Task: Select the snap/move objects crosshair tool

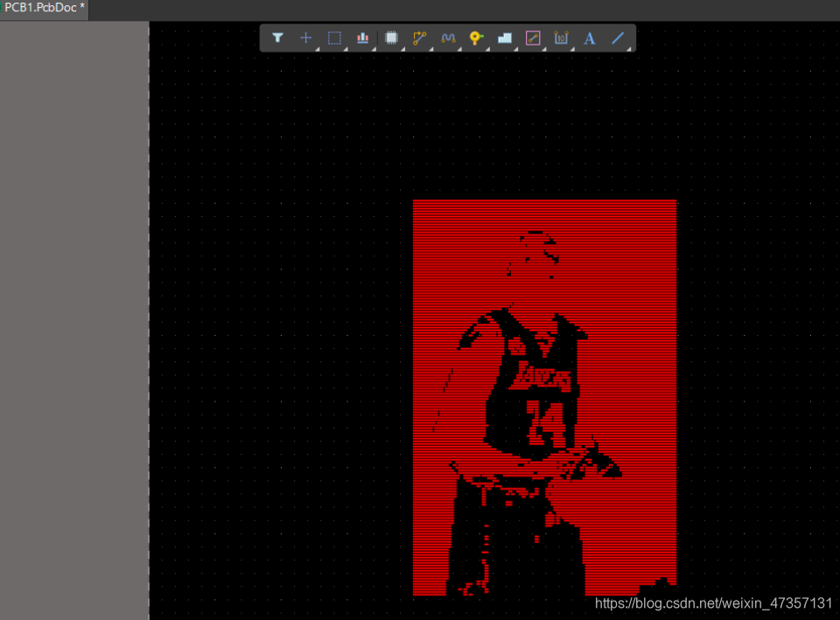Action: click(306, 38)
